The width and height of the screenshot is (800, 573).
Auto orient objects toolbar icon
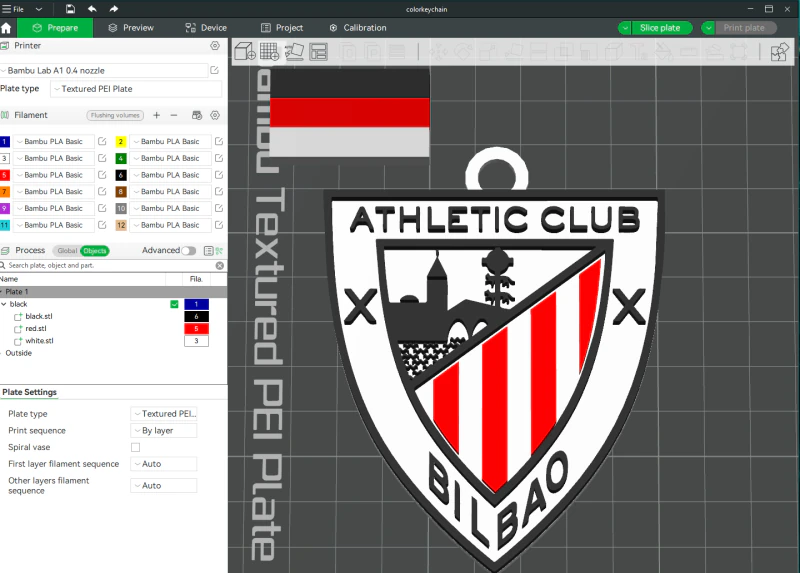click(x=294, y=52)
